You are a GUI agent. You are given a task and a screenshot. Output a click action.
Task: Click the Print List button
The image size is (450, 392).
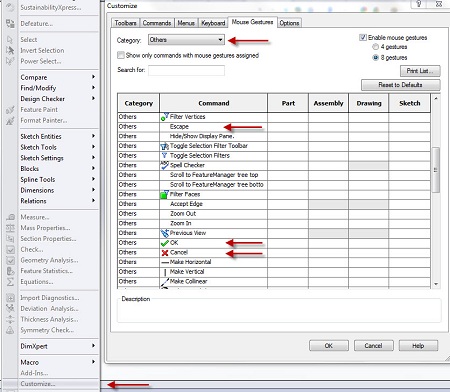420,71
